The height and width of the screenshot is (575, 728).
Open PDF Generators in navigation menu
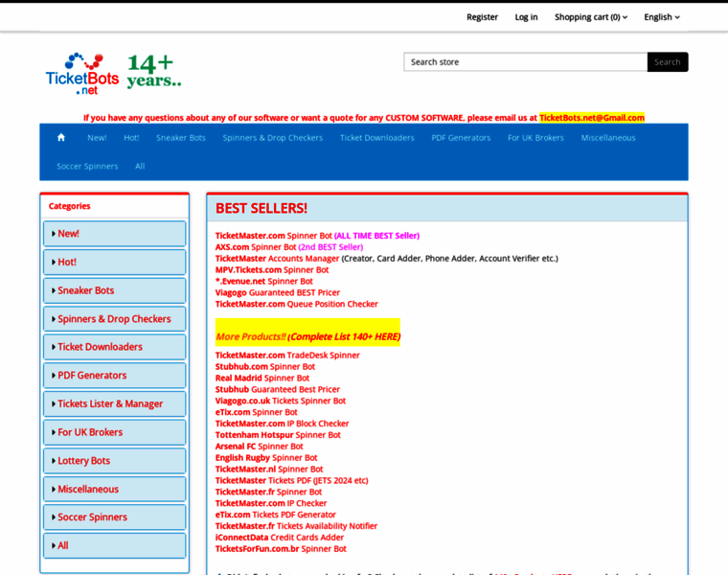[461, 137]
